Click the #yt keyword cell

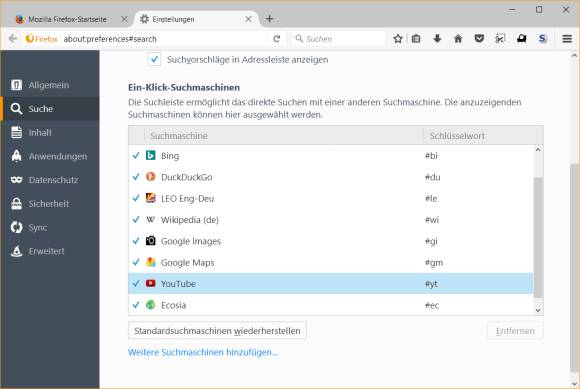click(x=431, y=284)
